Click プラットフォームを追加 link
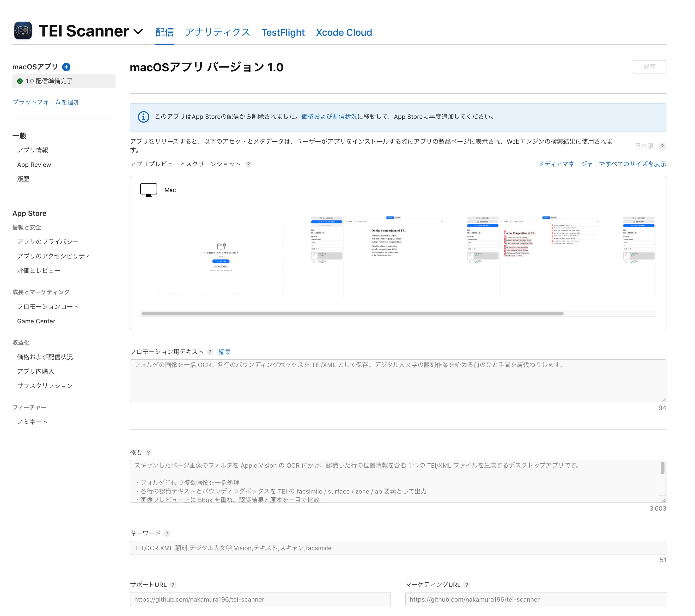This screenshot has width=695, height=616. click(x=46, y=102)
